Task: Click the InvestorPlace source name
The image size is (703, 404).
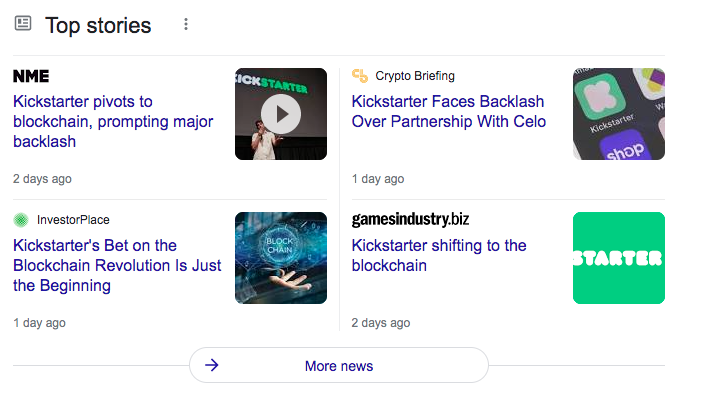Action: pyautogui.click(x=73, y=220)
